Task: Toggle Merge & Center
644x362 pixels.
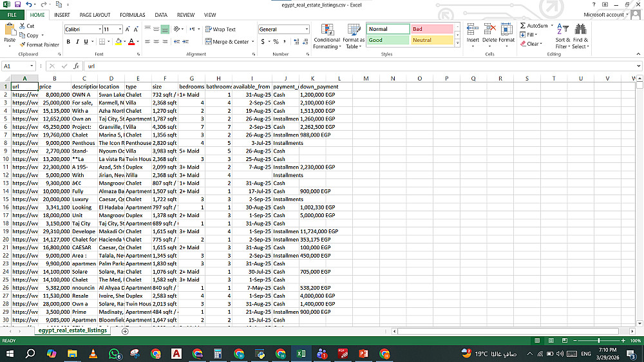Action: click(227, 41)
